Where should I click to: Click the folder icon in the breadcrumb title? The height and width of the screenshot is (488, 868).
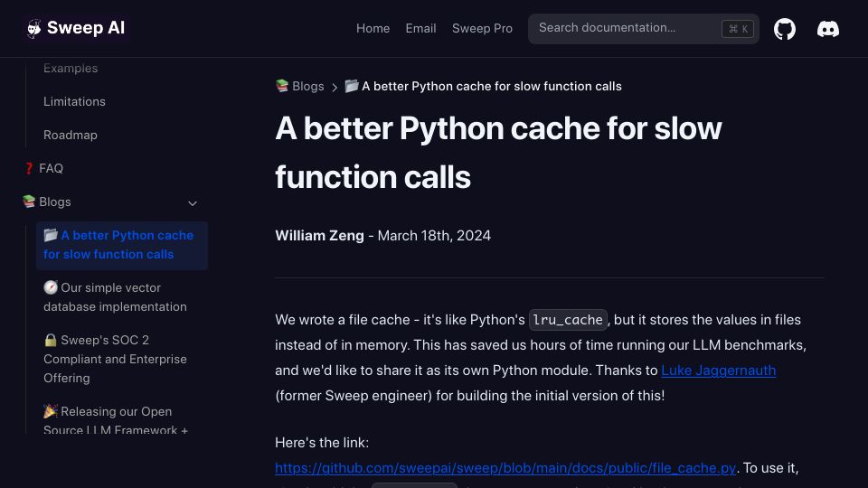click(x=352, y=86)
